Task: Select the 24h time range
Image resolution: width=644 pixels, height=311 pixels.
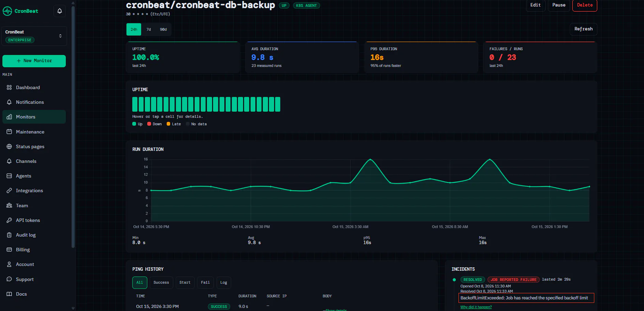Action: pos(134,29)
